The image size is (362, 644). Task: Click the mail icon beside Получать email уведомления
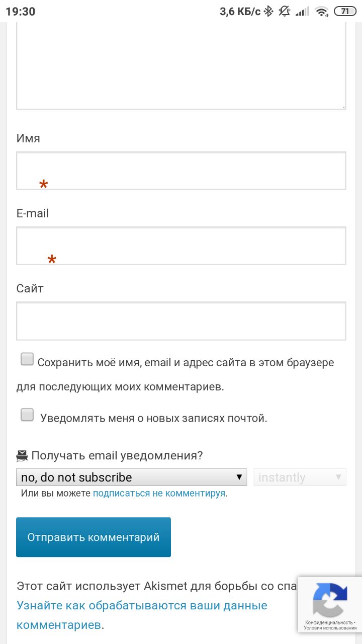(x=22, y=456)
